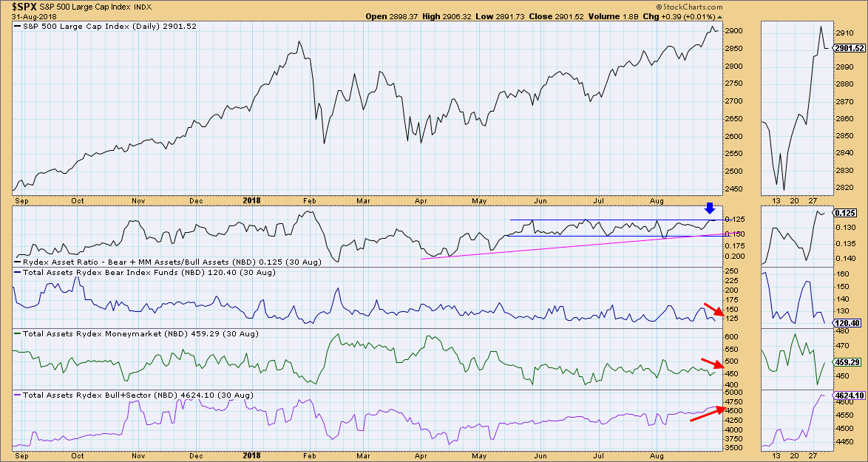Select the 'Total Assets Rydex Bear Index Funds' legend
Viewport: 868px width, 462px height.
(x=144, y=272)
